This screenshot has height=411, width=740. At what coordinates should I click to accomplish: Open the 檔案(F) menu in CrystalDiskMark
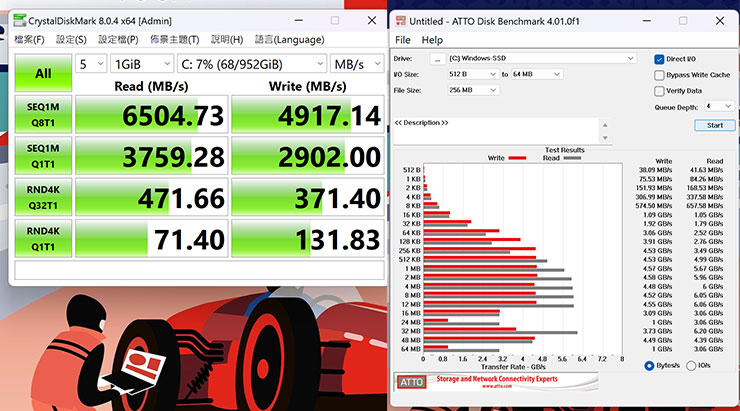(29, 40)
